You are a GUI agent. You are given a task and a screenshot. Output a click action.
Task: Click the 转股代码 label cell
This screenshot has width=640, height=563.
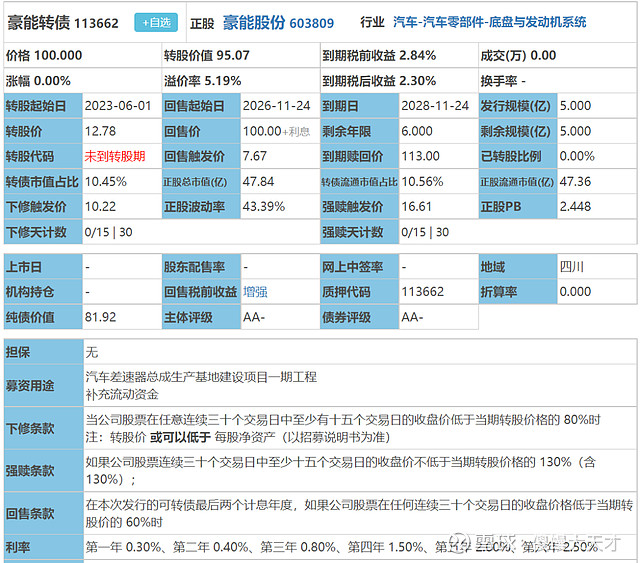[43, 156]
